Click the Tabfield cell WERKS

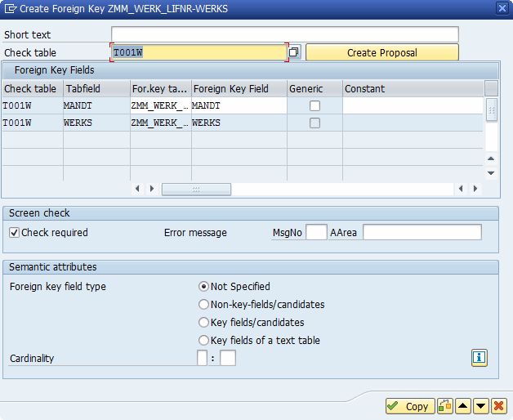(96, 123)
